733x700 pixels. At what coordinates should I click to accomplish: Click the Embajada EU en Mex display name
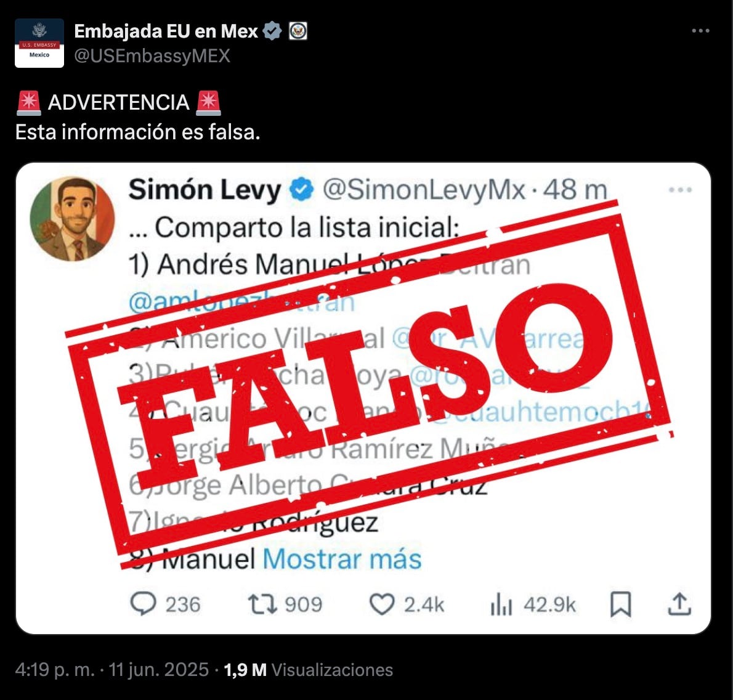166,31
